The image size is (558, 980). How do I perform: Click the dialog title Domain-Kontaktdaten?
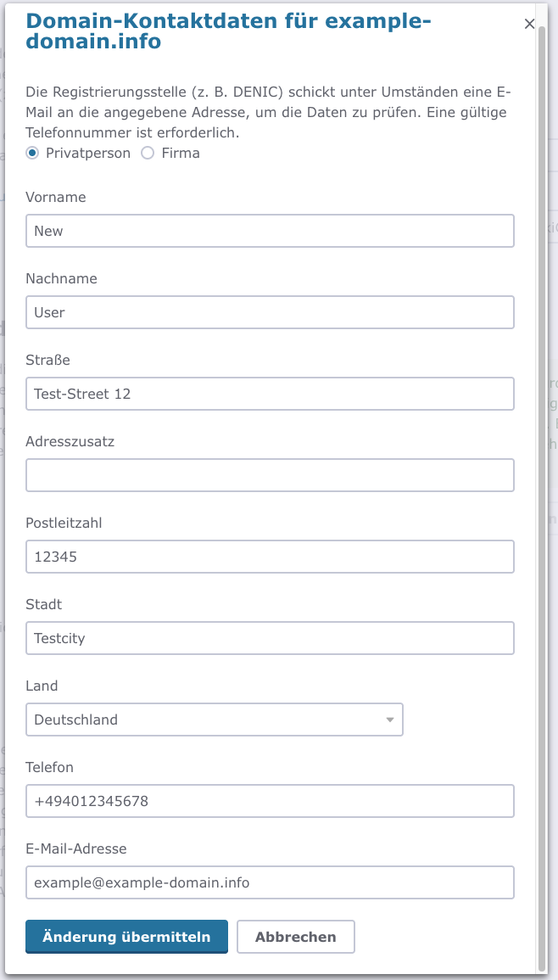[229, 31]
